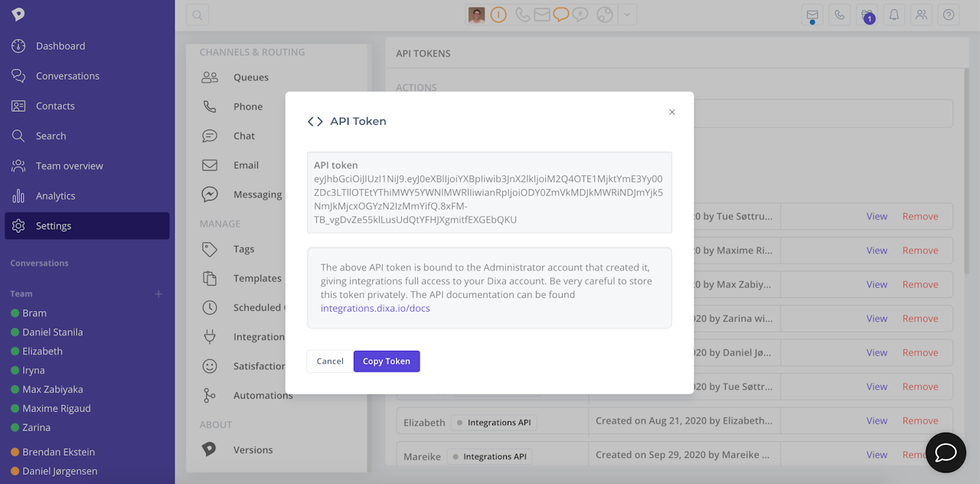Viewport: 980px width, 484px height.
Task: Click the Copy Token button
Action: 387,361
